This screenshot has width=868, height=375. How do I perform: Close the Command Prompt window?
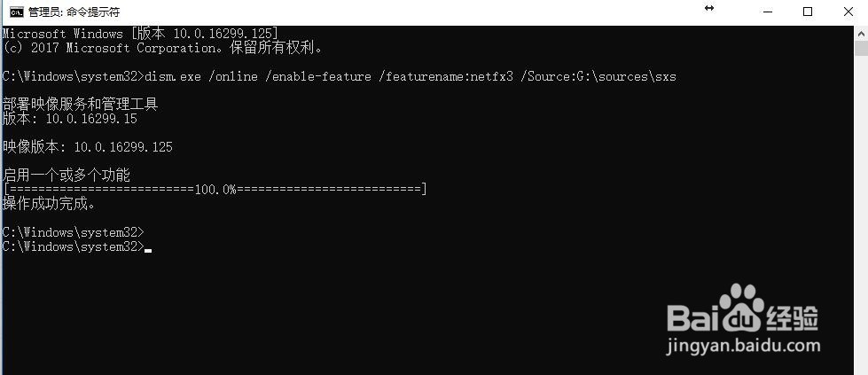tap(848, 12)
